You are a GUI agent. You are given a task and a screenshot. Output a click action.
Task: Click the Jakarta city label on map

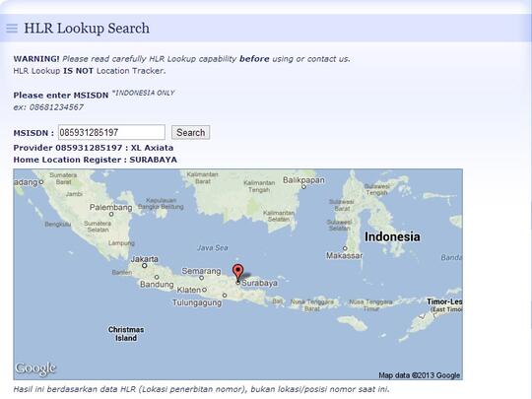pos(145,259)
